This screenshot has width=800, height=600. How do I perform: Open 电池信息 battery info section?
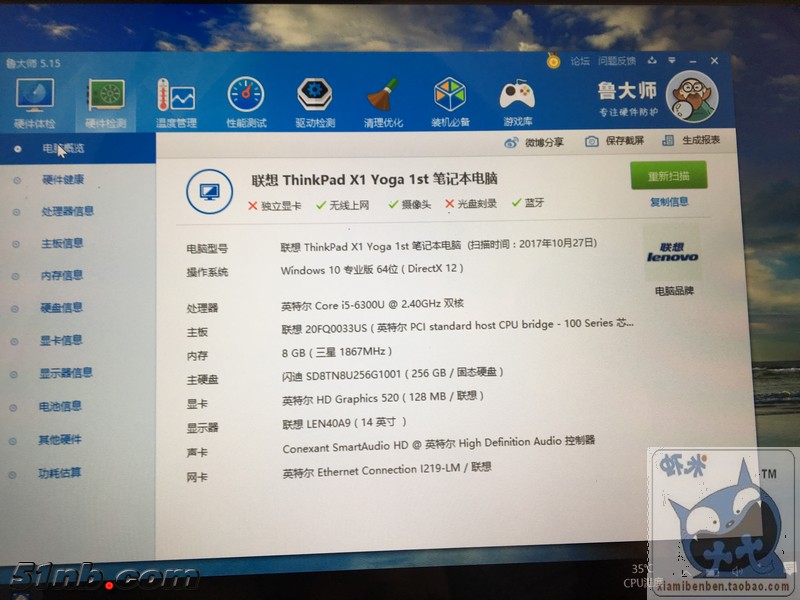(x=61, y=407)
